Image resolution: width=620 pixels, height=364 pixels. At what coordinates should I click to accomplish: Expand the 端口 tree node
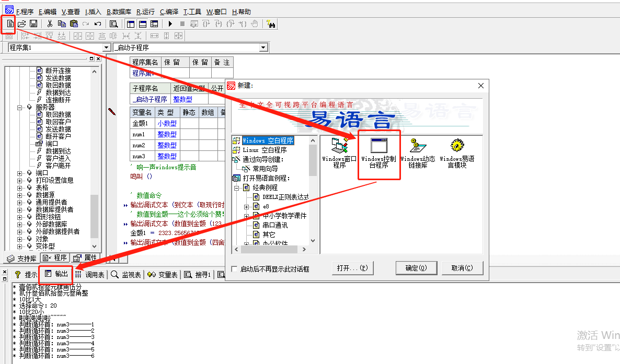pyautogui.click(x=19, y=173)
